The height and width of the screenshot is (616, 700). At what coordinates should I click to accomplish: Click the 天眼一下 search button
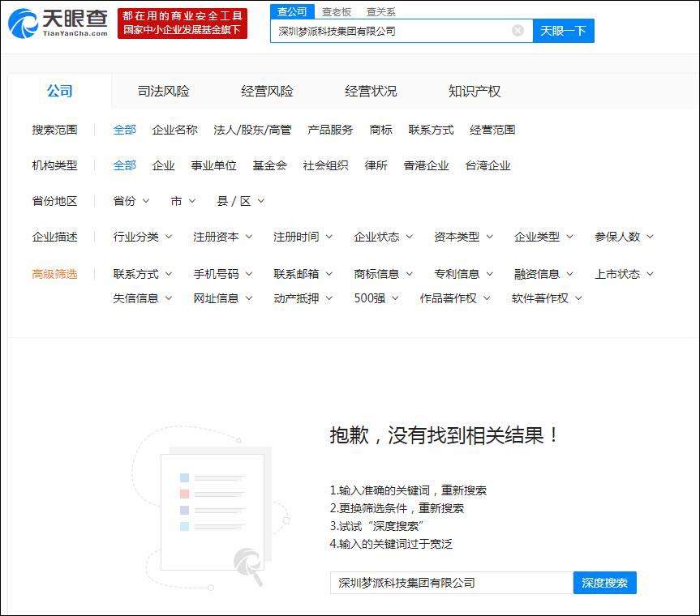(x=564, y=31)
